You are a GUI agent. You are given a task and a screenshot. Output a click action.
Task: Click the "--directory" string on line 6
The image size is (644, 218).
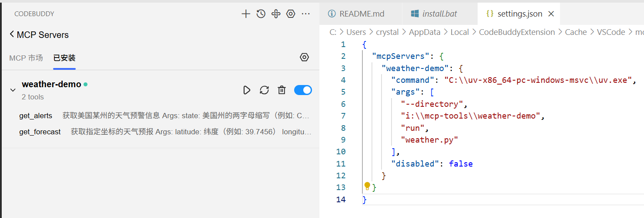click(432, 104)
